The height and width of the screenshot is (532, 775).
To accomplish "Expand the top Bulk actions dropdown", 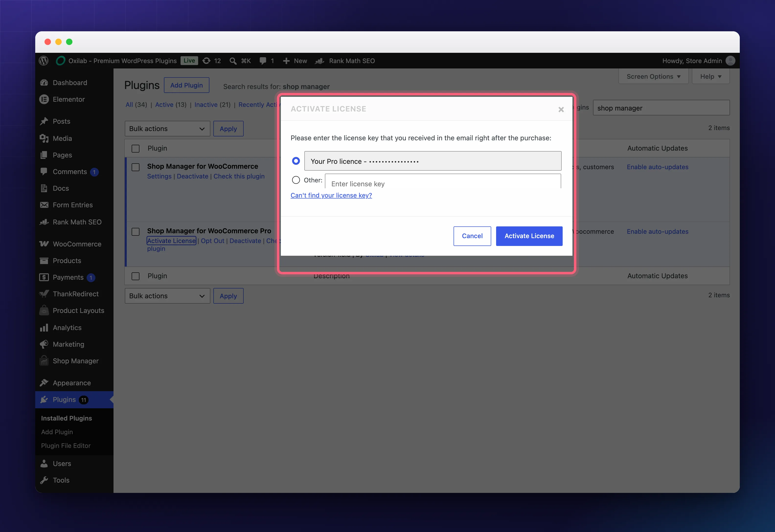I will 167,129.
